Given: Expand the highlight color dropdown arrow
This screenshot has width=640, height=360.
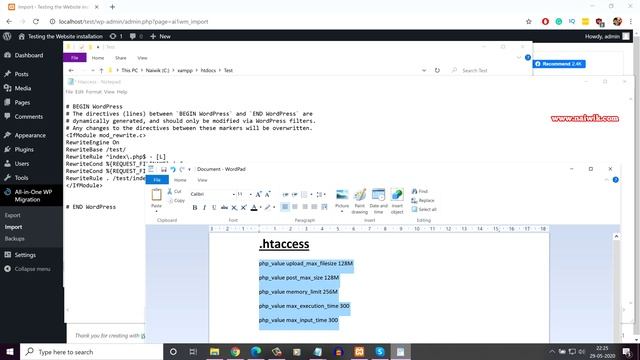Looking at the screenshot, I should (274, 207).
